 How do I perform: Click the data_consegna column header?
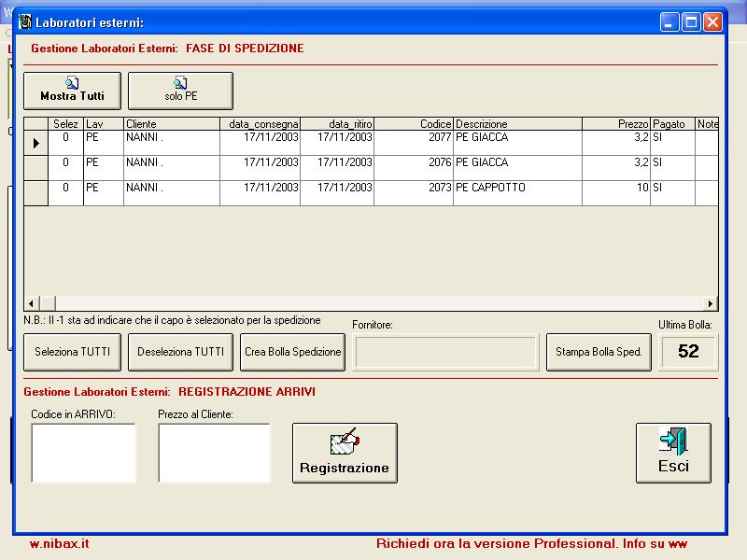click(x=261, y=124)
